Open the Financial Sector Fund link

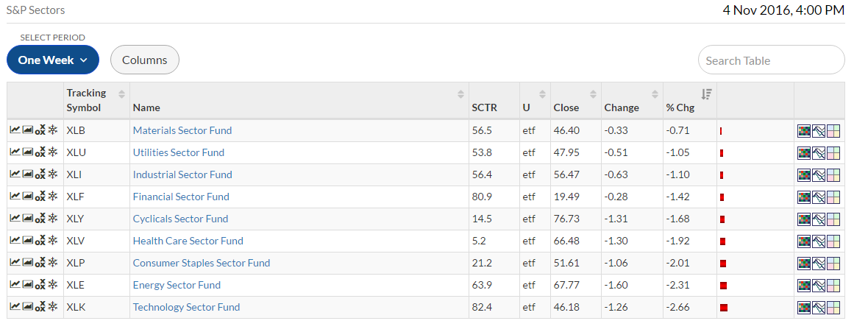(x=181, y=197)
